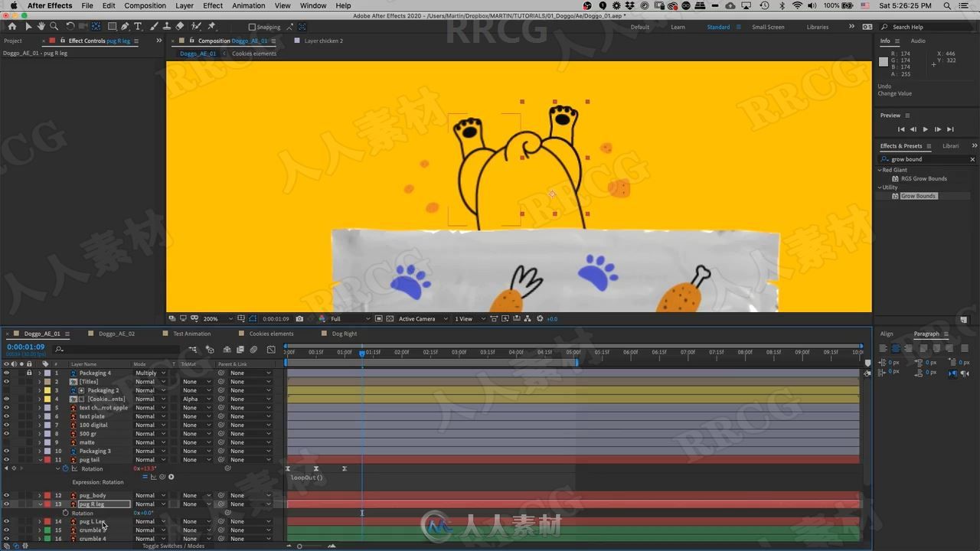Click the reset exposure icon in viewer

pyautogui.click(x=541, y=318)
